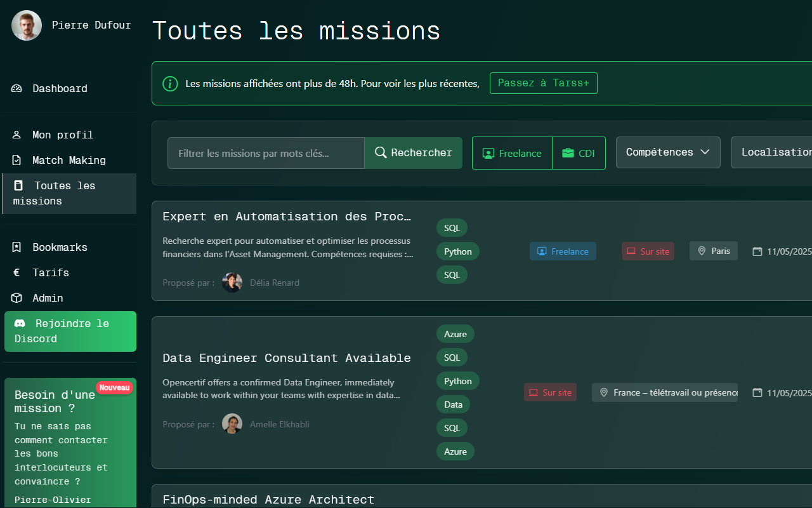Open the Besoin d'une mission ? card
Screen dimensions: 812x508
click(70, 443)
